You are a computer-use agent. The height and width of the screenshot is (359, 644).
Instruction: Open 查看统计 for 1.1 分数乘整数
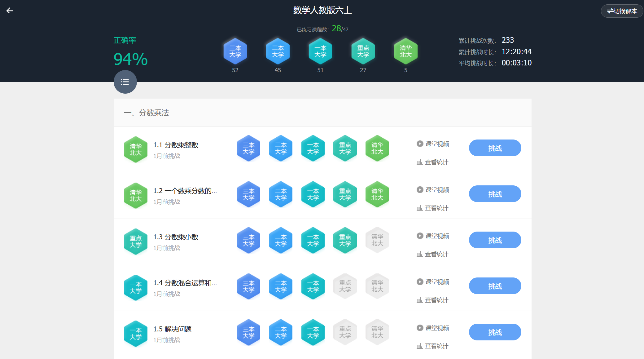tap(432, 162)
